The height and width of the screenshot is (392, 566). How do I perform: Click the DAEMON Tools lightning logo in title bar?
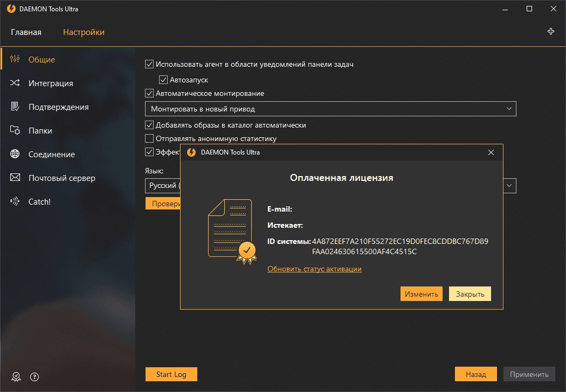11,9
